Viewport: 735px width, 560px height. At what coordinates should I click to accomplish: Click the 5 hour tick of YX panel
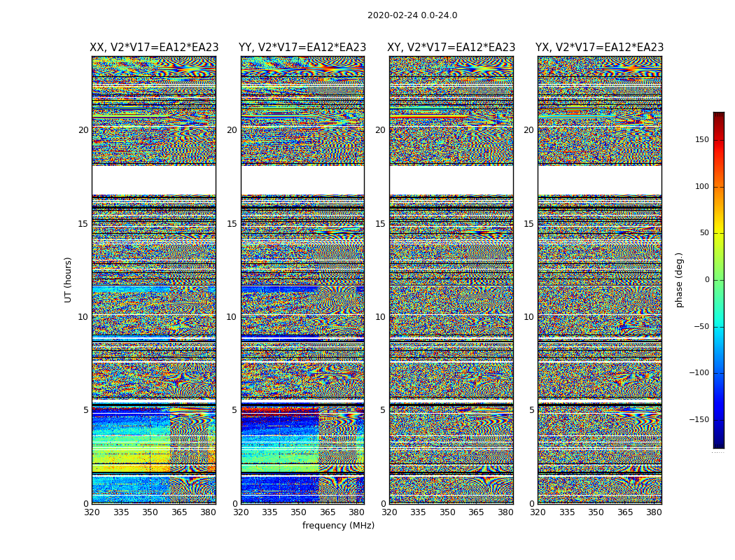(x=531, y=410)
